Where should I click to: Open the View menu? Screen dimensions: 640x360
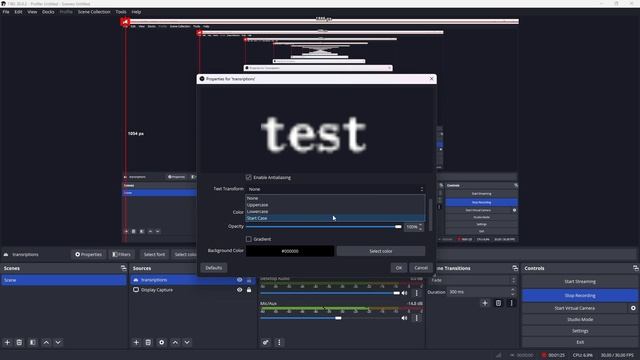[32, 12]
